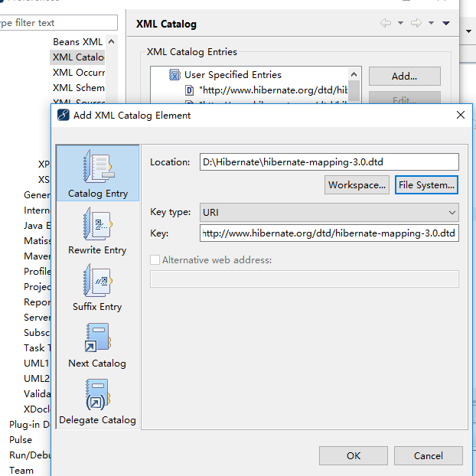Select the Catalog Entry icon

click(x=98, y=166)
